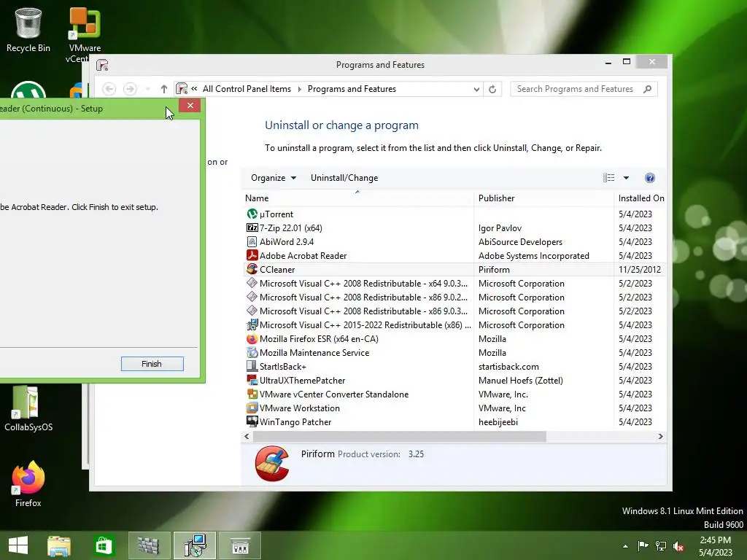This screenshot has width=747, height=560.
Task: Click the VMware vCenter Converter list icon
Action: coord(252,394)
